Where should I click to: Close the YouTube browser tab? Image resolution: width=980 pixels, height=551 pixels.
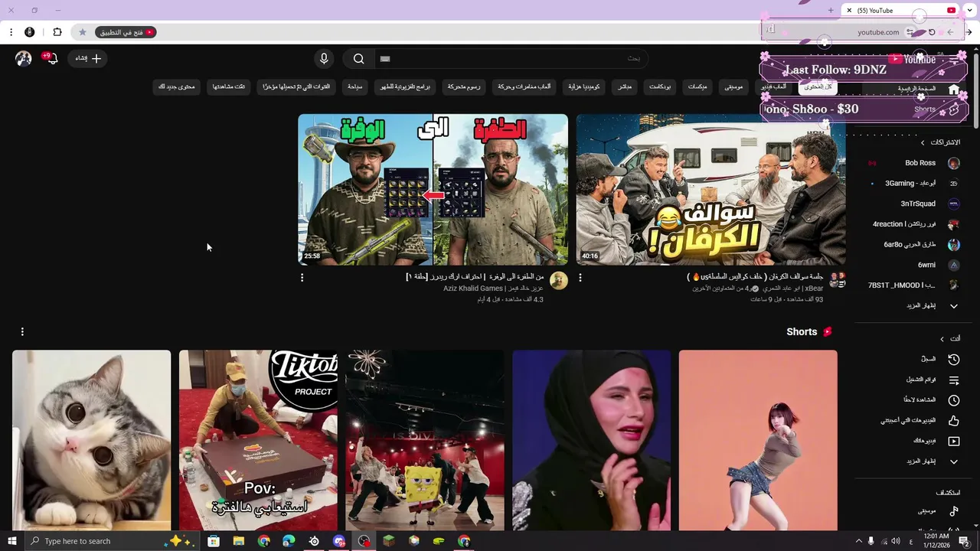pyautogui.click(x=849, y=11)
